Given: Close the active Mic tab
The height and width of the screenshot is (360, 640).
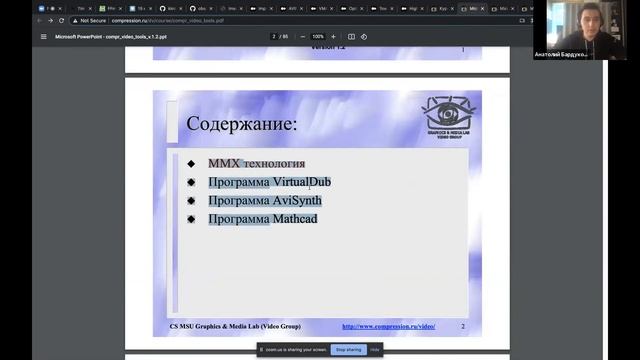Looking at the screenshot, I should pyautogui.click(x=482, y=9).
